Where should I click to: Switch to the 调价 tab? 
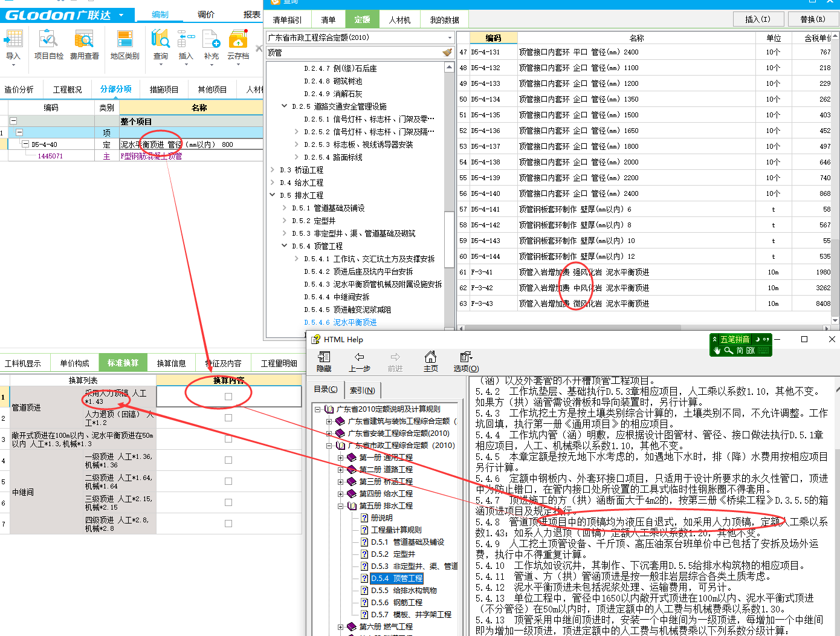click(206, 15)
